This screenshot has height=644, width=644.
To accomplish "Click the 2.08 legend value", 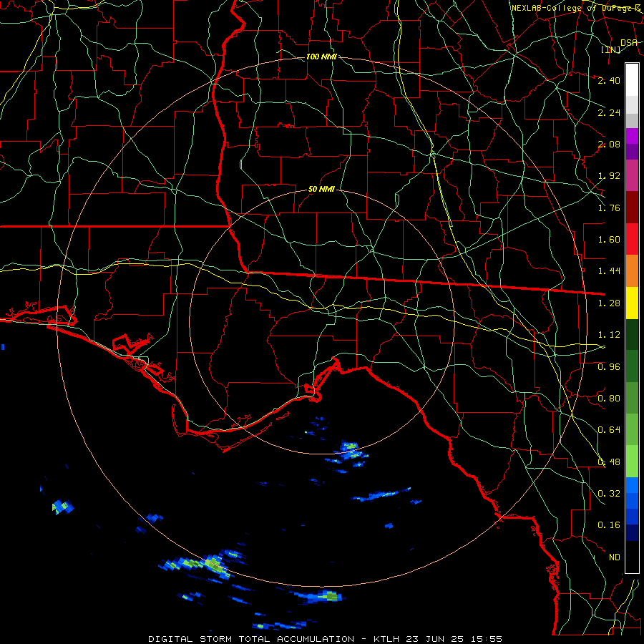I will coord(609,144).
